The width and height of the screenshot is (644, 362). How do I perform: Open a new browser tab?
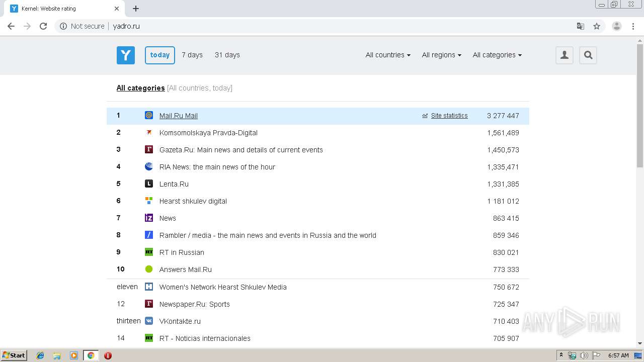(136, 9)
